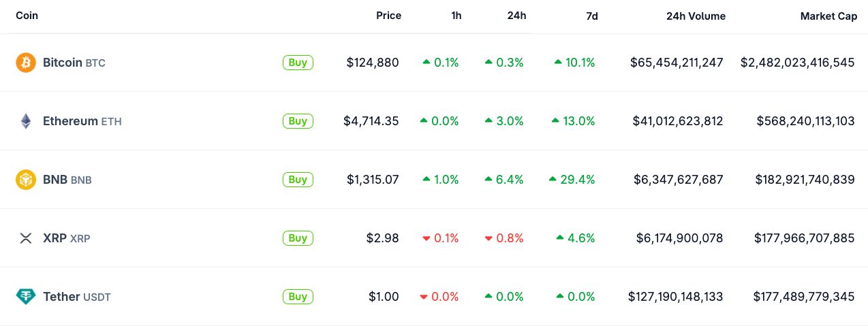Buy Tether using its Buy button
The image size is (868, 326).
[298, 297]
